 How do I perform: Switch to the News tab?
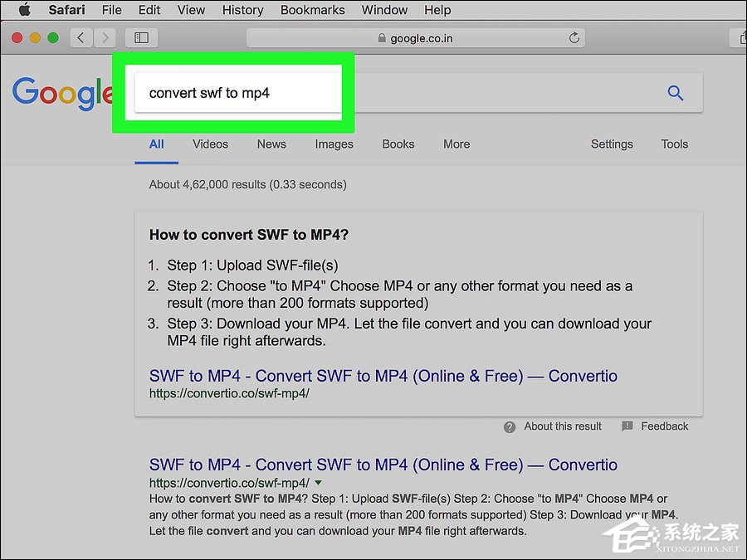tap(271, 144)
